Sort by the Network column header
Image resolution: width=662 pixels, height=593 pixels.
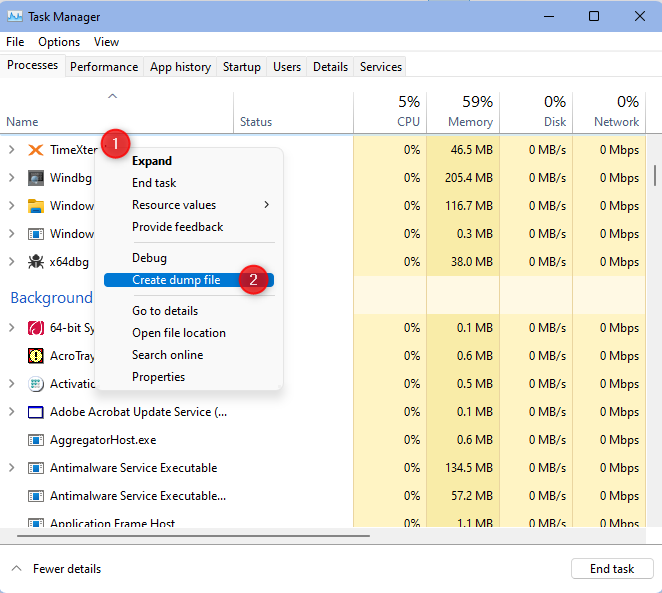click(x=609, y=113)
